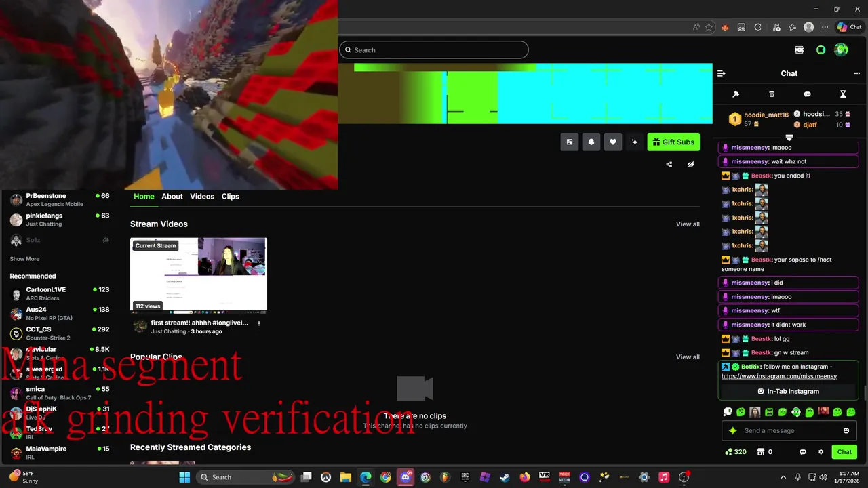Open MaiaVampire recommended channel

[x=60, y=453]
